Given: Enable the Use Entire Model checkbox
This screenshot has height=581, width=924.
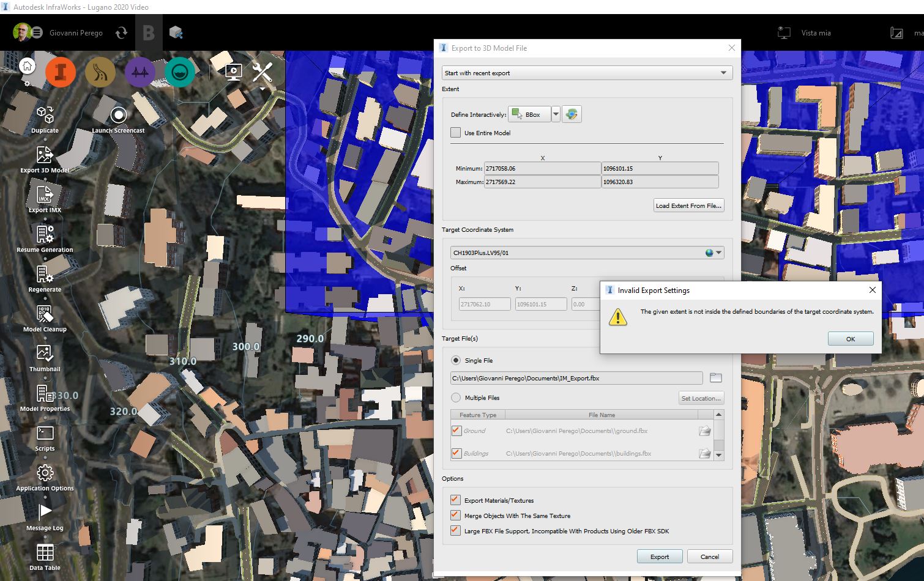Looking at the screenshot, I should 455,132.
